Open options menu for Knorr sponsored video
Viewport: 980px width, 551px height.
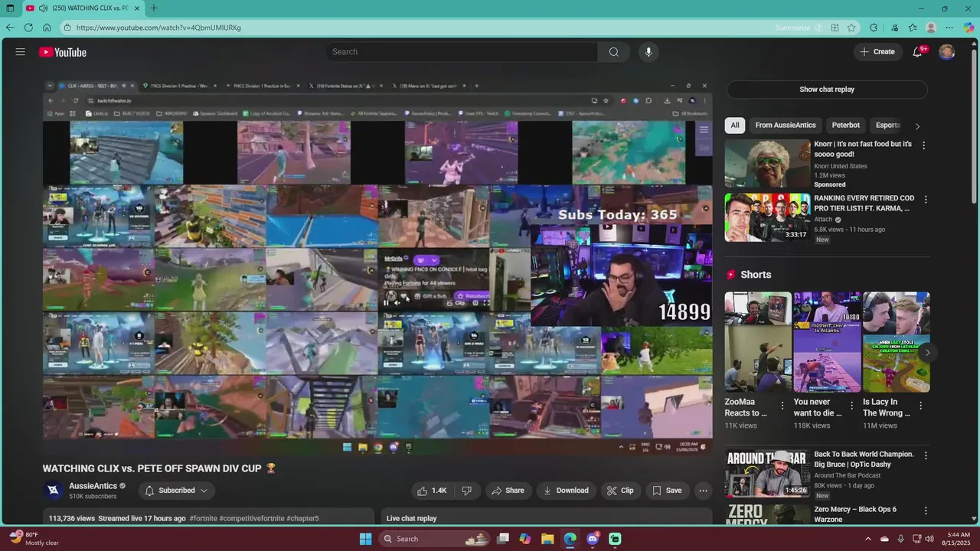click(924, 145)
